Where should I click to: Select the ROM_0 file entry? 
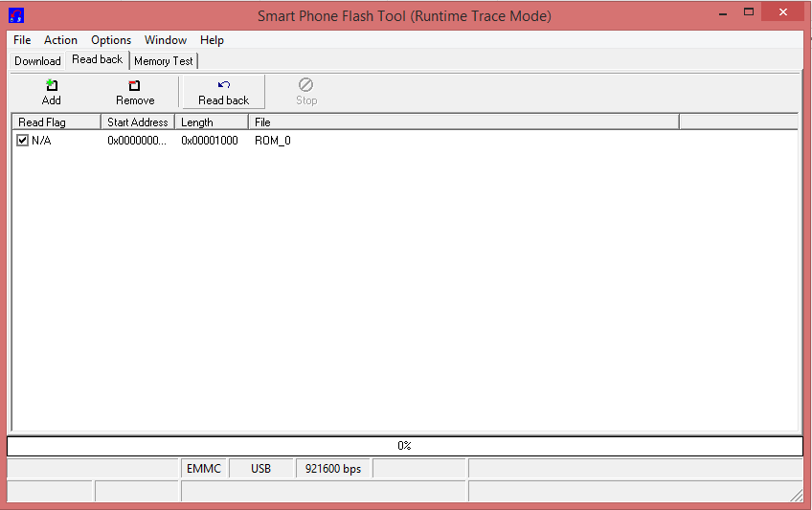pyautogui.click(x=272, y=140)
